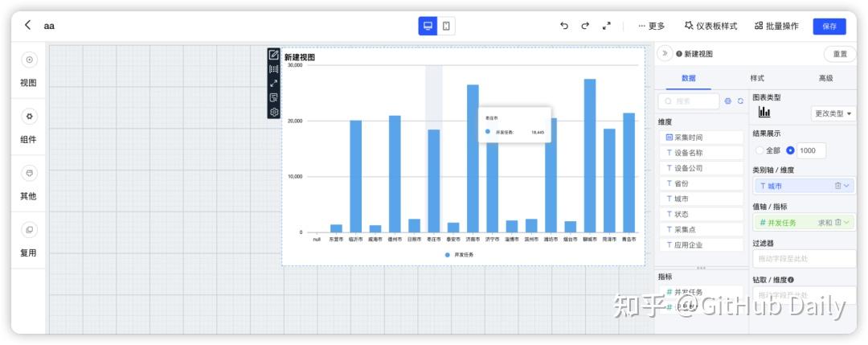Click the chart detail document icon
This screenshot has width=868, height=345.
273,98
